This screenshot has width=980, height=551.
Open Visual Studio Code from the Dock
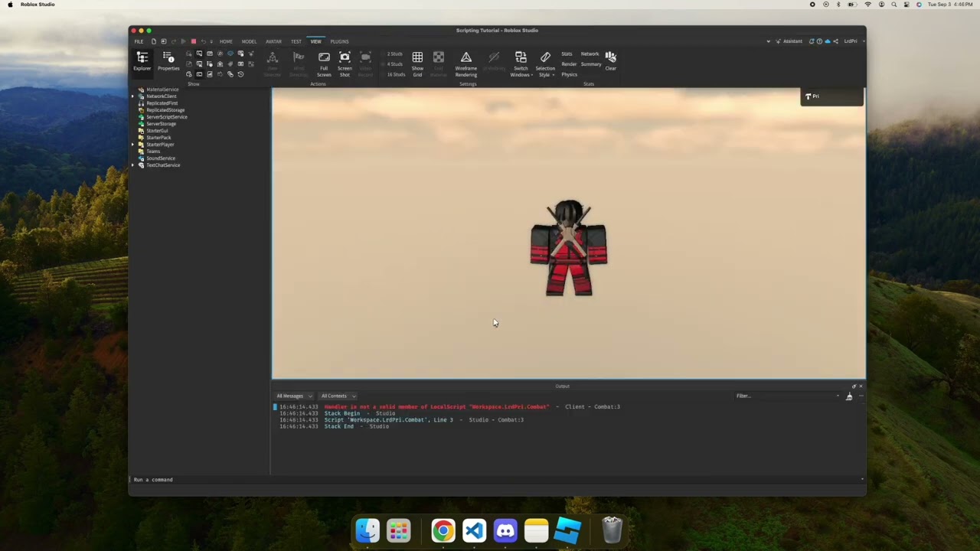tap(474, 530)
